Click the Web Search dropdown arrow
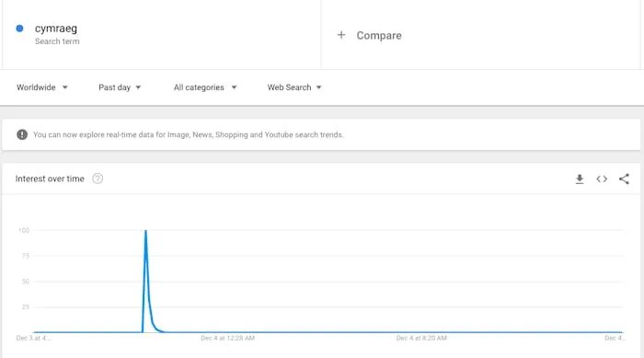 [318, 87]
